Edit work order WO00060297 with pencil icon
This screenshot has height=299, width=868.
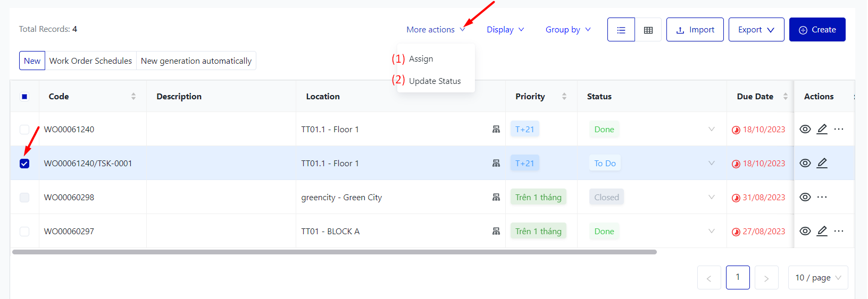click(822, 231)
